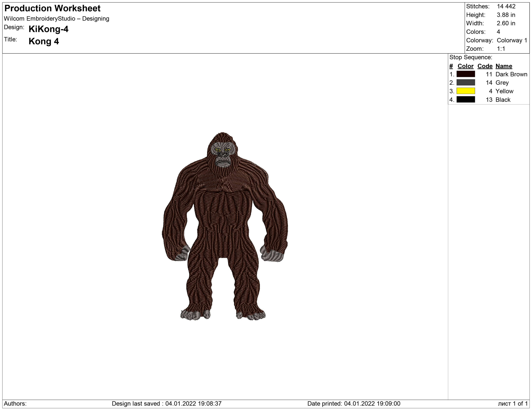Viewport: 532px width, 409px height.
Task: Click the Grey color swatch
Action: click(x=465, y=82)
